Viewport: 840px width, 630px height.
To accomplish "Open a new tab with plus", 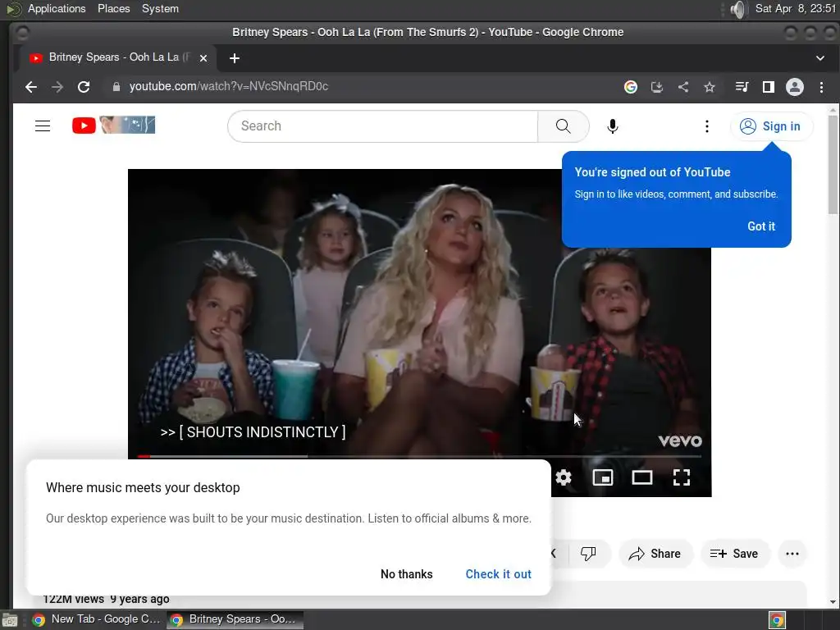I will (x=235, y=58).
